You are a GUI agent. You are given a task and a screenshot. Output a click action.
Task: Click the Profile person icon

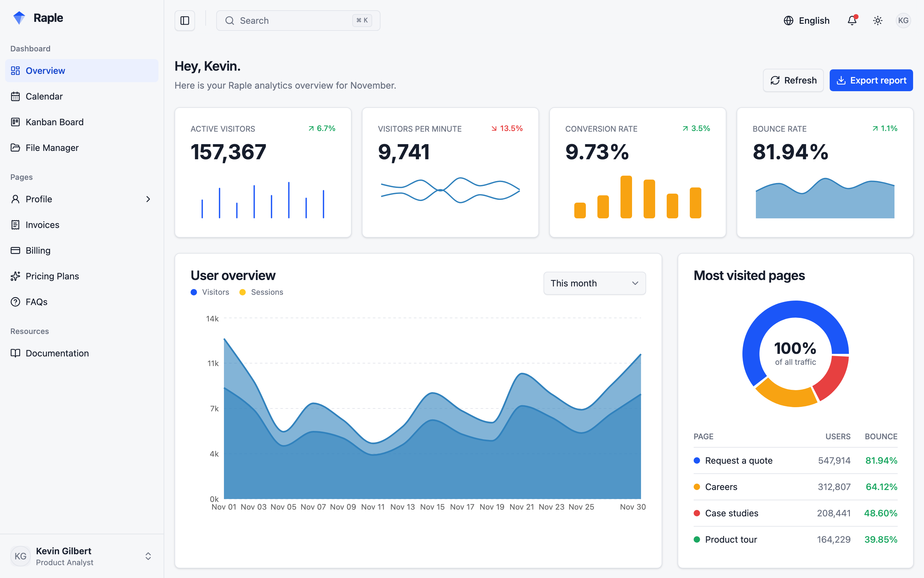[x=15, y=199]
